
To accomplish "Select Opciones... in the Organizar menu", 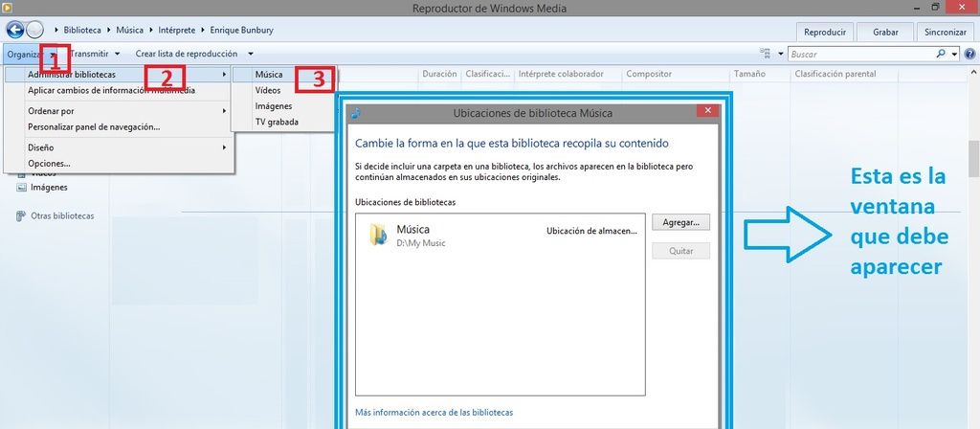I will pos(49,164).
